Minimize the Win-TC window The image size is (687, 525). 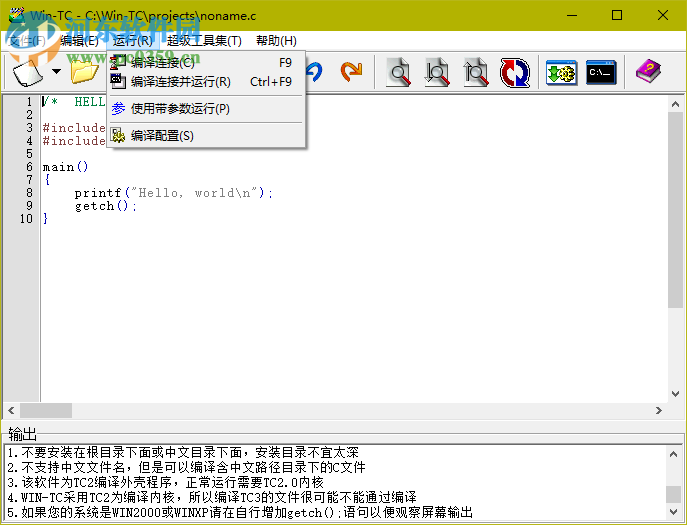click(572, 15)
